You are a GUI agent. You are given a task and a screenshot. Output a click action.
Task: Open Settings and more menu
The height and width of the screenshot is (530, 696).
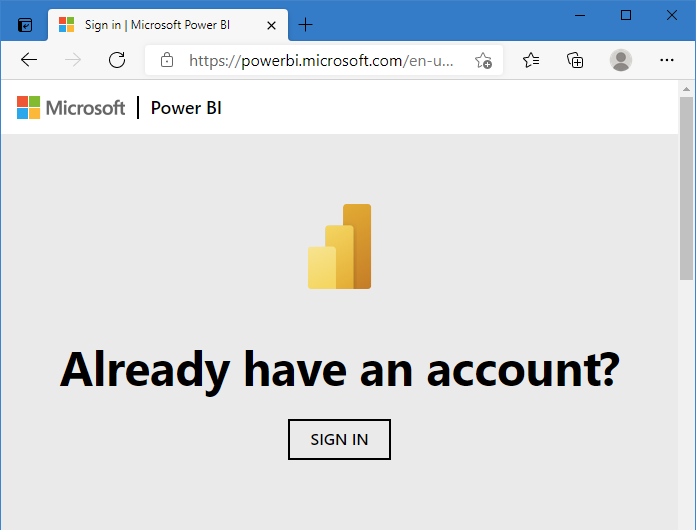point(667,60)
